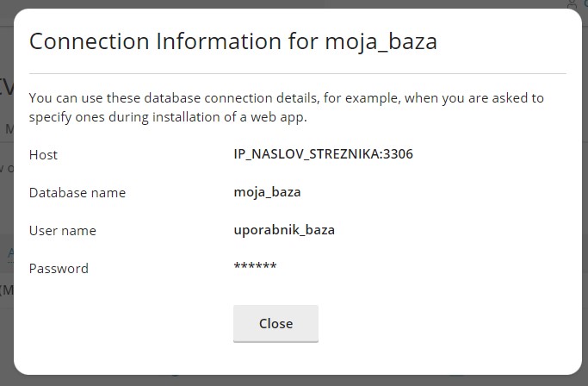Click the masked password asterisks
The width and height of the screenshot is (588, 386).
click(255, 266)
